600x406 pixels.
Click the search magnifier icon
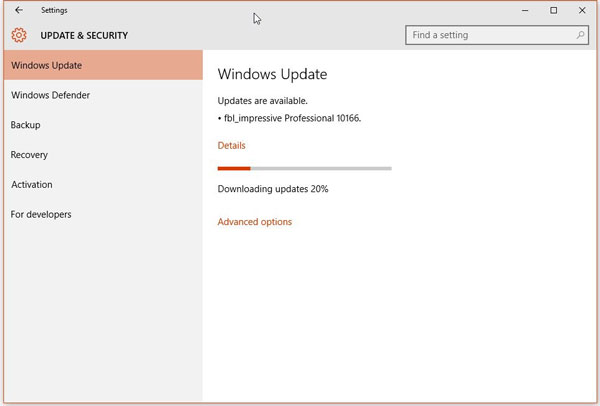580,35
